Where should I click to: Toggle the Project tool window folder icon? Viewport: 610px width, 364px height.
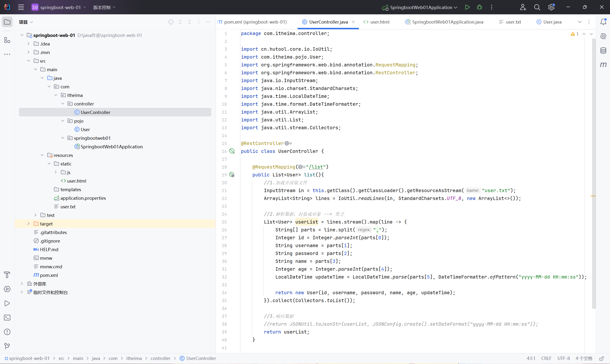(7, 22)
